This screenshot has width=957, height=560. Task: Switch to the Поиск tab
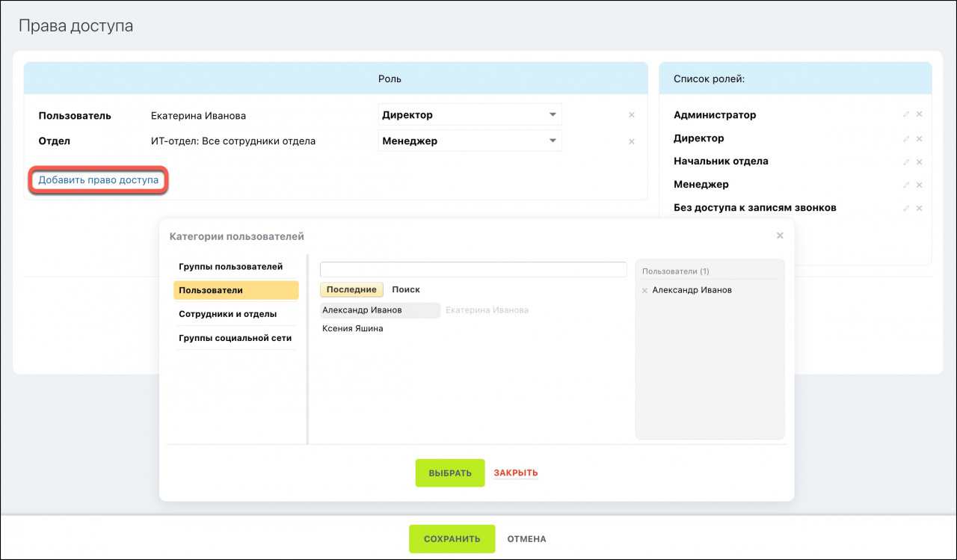click(x=406, y=289)
